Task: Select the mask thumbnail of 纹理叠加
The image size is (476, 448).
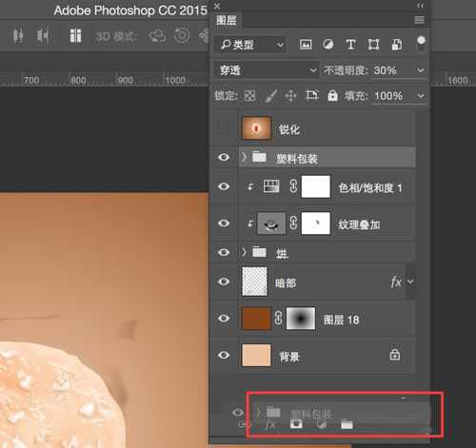Action: click(316, 224)
